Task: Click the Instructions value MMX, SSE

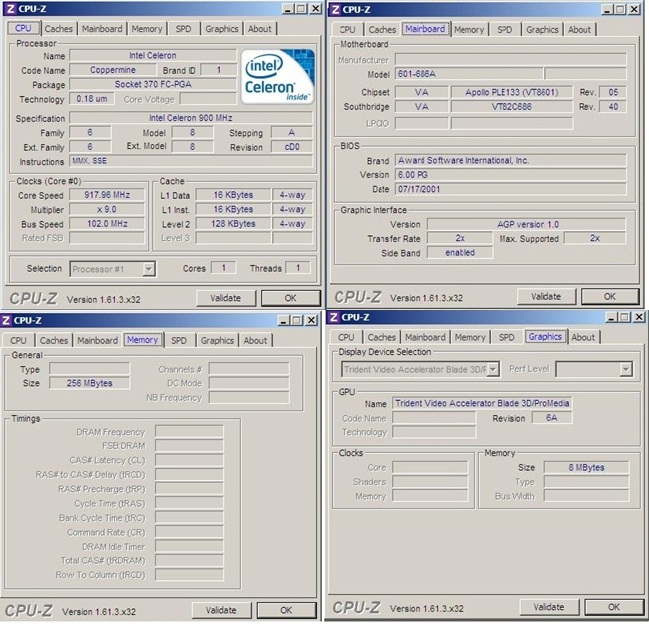Action: click(191, 161)
